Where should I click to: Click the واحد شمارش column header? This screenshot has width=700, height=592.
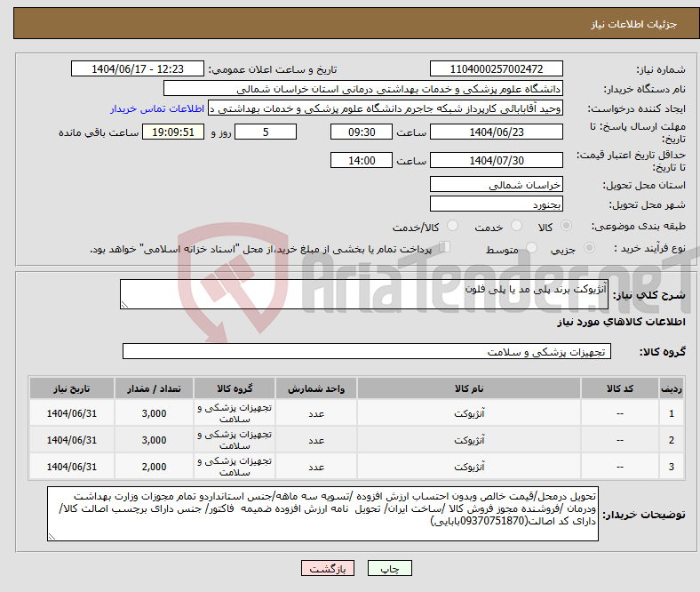[316, 388]
